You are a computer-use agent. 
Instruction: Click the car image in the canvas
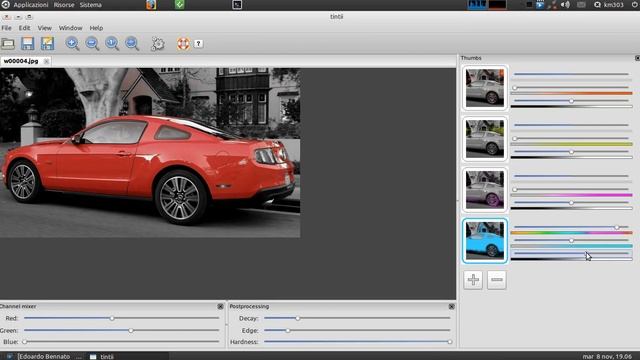point(150,153)
